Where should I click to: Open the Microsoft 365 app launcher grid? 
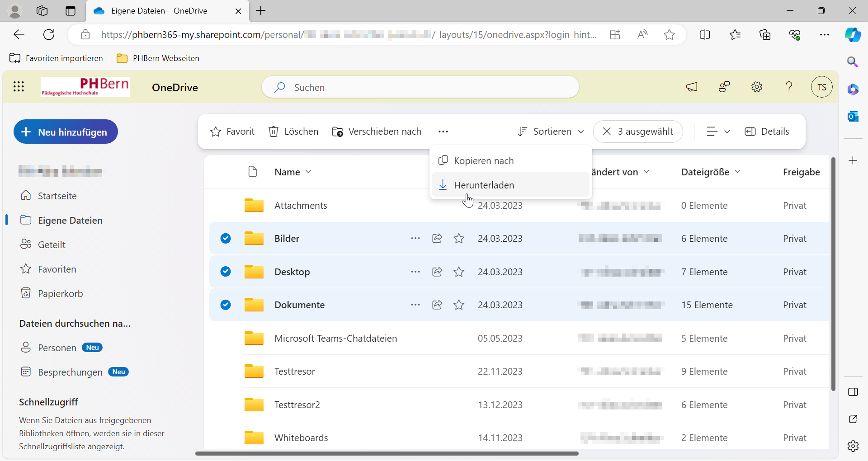[19, 87]
